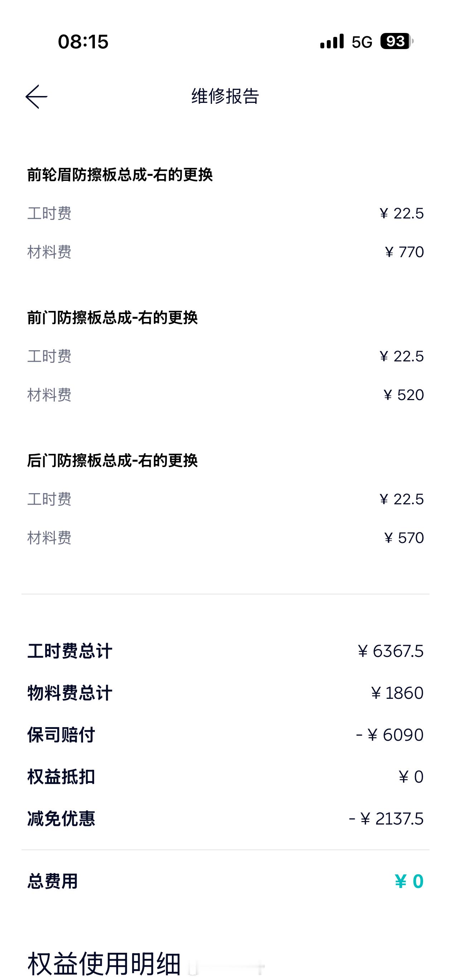Tap the 维修报告 page title
This screenshot has height=980, width=451.
pos(225,96)
